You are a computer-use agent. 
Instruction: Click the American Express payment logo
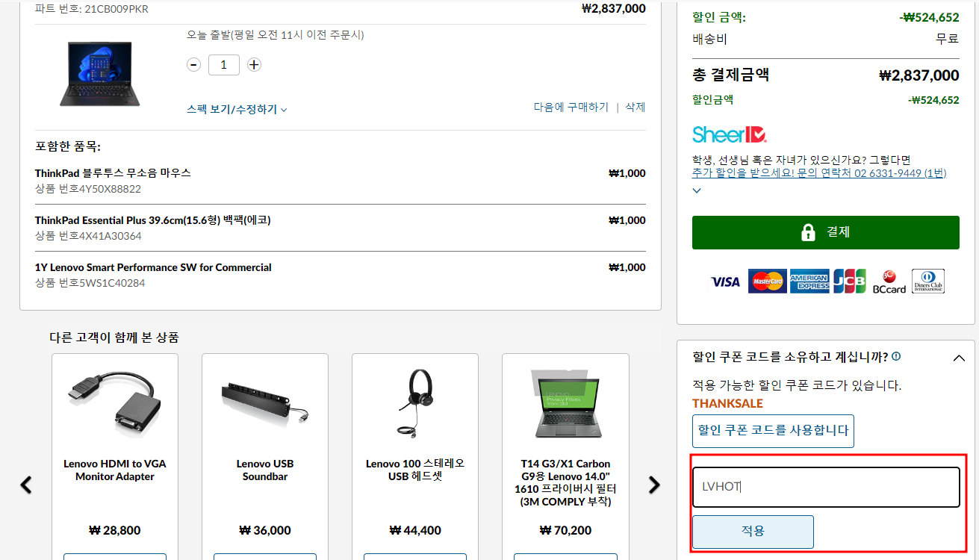[x=809, y=281]
